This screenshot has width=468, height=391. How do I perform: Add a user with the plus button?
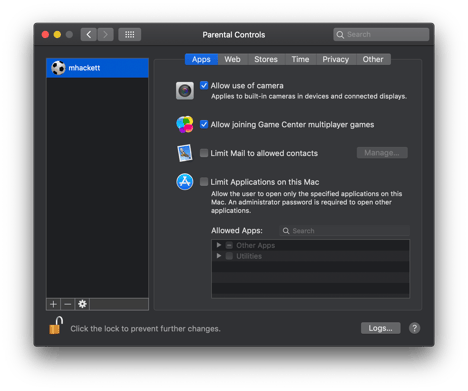tap(53, 304)
